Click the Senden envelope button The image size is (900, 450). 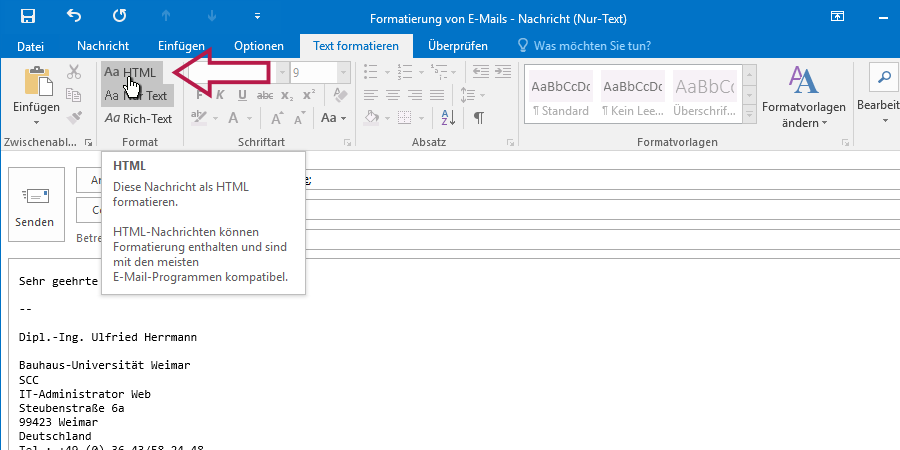(36, 204)
